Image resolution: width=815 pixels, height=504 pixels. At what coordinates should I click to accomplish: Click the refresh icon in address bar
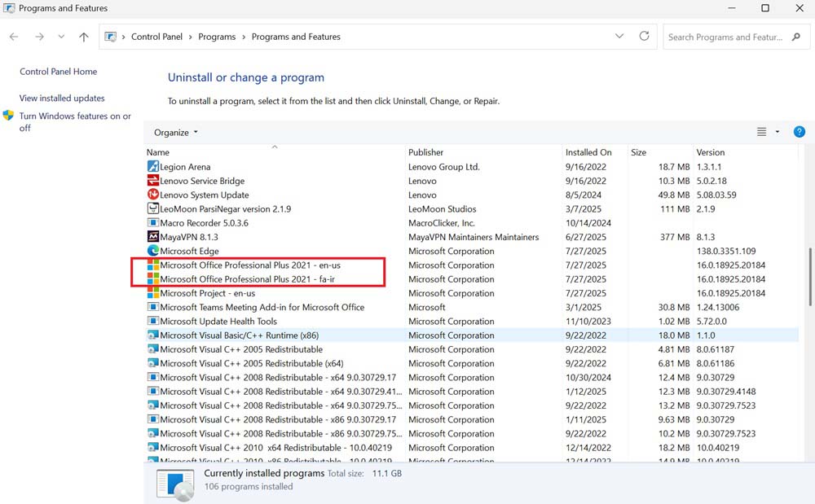click(644, 37)
